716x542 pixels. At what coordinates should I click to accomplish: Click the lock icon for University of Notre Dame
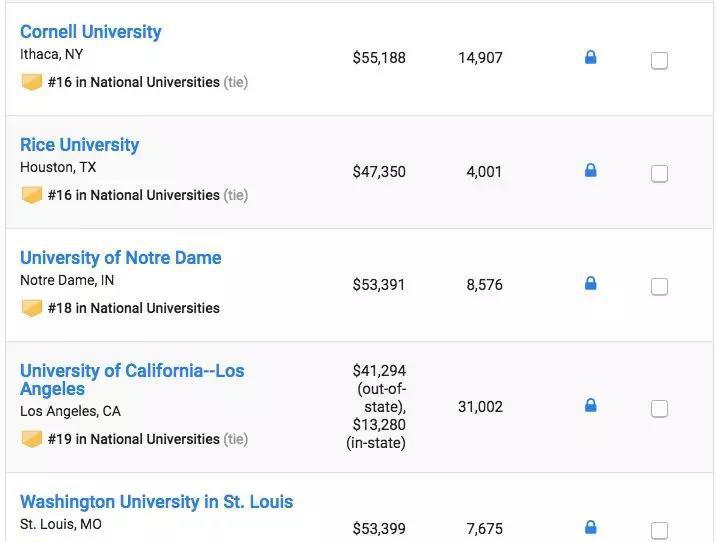tap(590, 283)
